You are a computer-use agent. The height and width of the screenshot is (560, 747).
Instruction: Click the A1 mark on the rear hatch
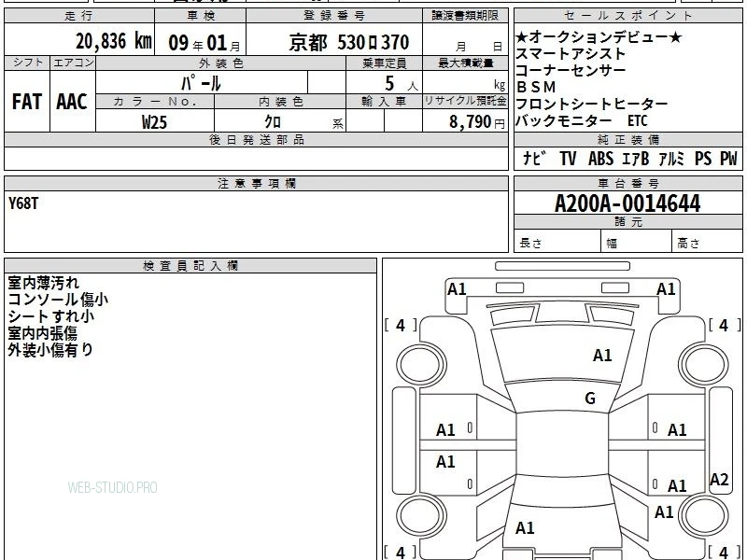[x=525, y=527]
